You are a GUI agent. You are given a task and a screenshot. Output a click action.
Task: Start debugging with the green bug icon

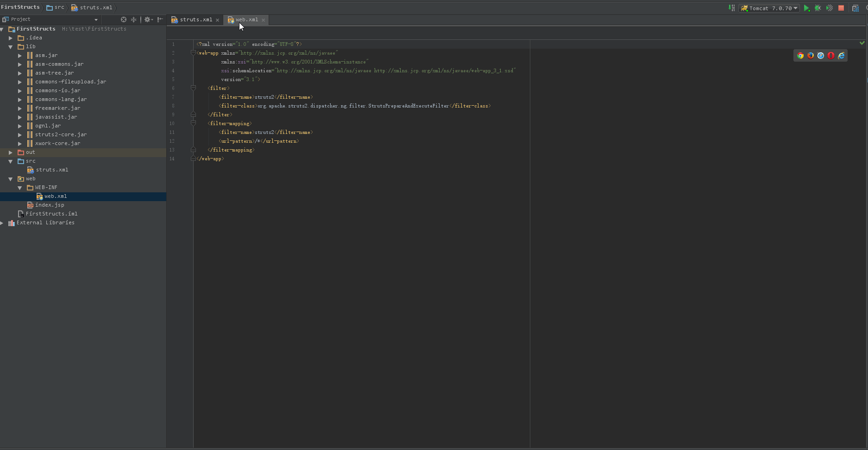point(818,8)
